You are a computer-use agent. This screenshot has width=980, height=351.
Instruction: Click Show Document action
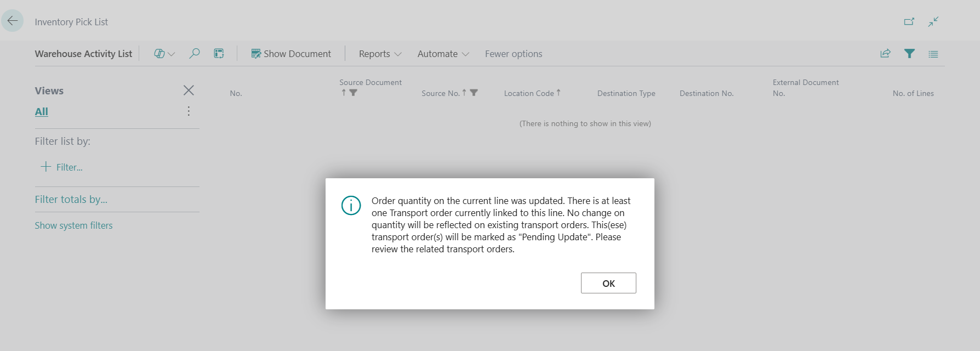pyautogui.click(x=291, y=54)
